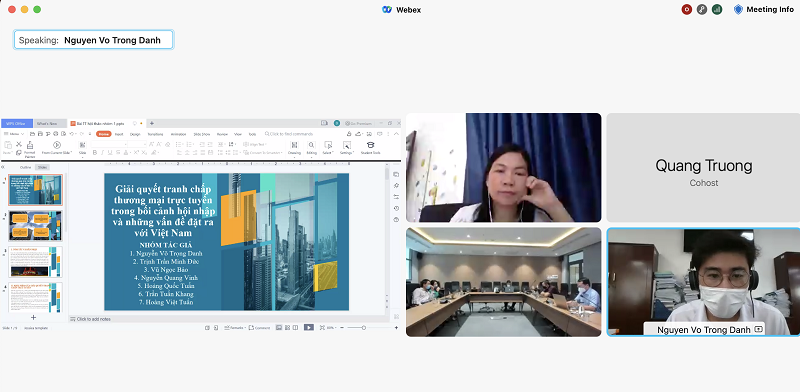Viewport: 800px width, 392px height.
Task: Select the conference room video tile
Action: [504, 282]
